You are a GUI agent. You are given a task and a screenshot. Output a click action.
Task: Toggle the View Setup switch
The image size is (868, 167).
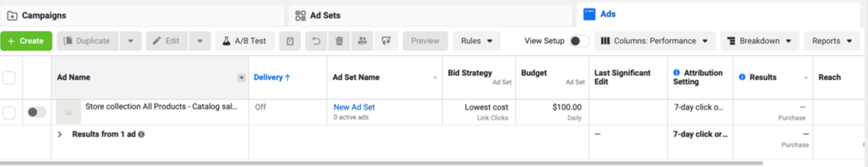pyautogui.click(x=579, y=41)
